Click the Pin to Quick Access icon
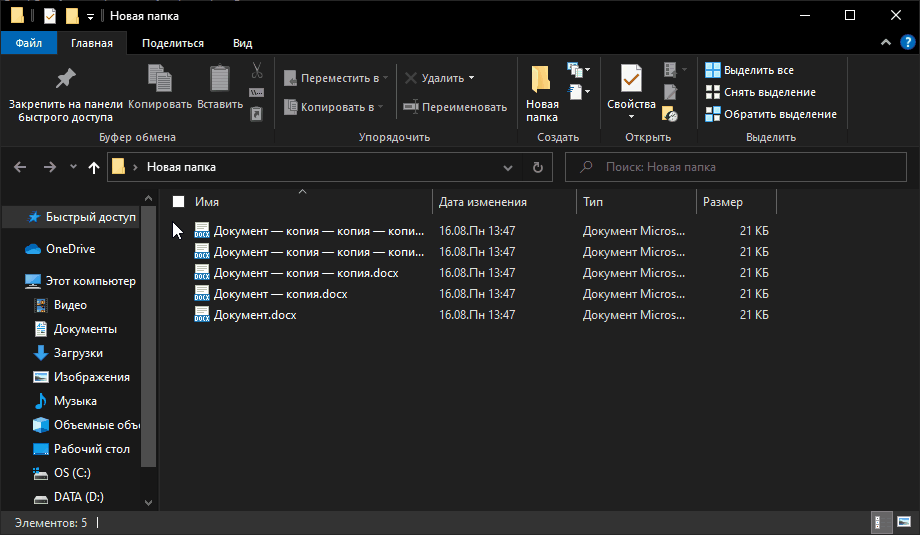Viewport: 920px width, 535px height. pyautogui.click(x=65, y=79)
